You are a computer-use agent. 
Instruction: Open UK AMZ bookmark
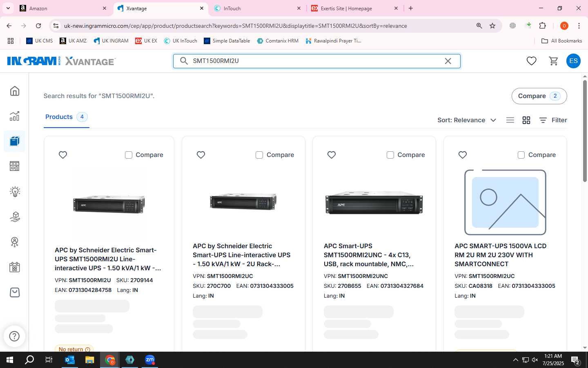(73, 41)
